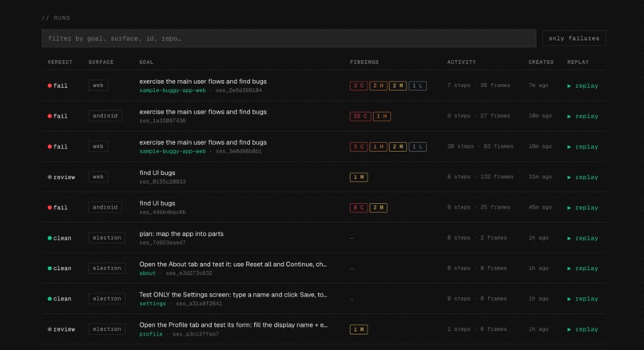This screenshot has width=644, height=350.
Task: Select session id ses_a31a8f2641
Action: click(199, 304)
